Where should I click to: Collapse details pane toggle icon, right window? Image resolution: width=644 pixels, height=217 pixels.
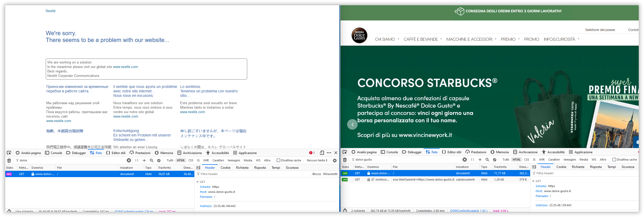click(x=534, y=167)
